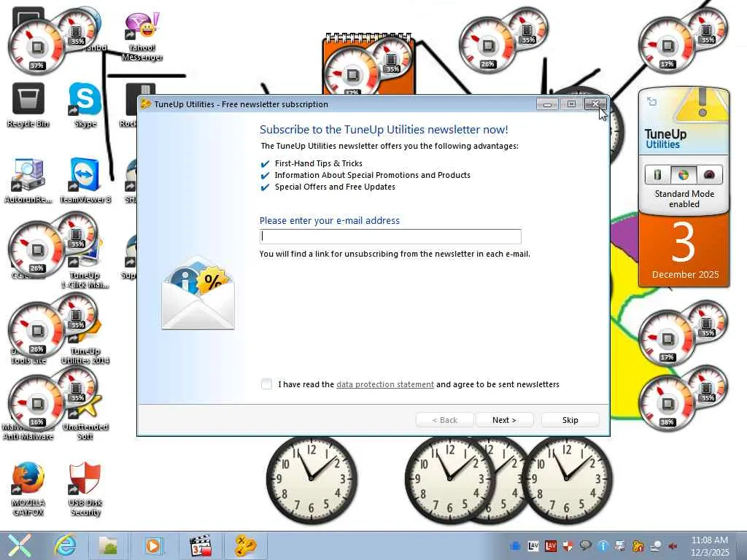747x560 pixels.
Task: Check the data protection agreement checkbox
Action: pos(266,384)
